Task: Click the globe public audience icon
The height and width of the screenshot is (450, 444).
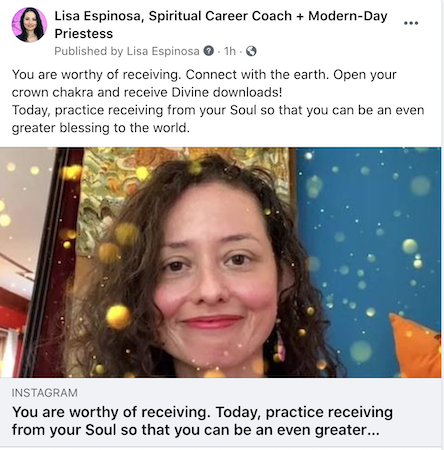Action: click(251, 51)
